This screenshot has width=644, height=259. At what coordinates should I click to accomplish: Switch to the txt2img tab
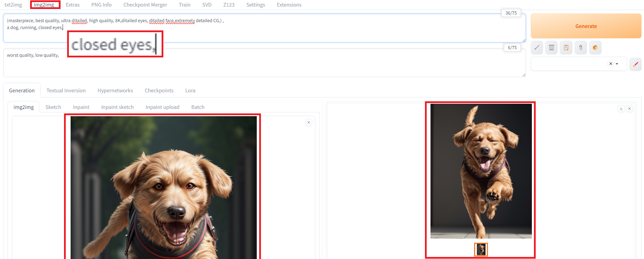13,5
